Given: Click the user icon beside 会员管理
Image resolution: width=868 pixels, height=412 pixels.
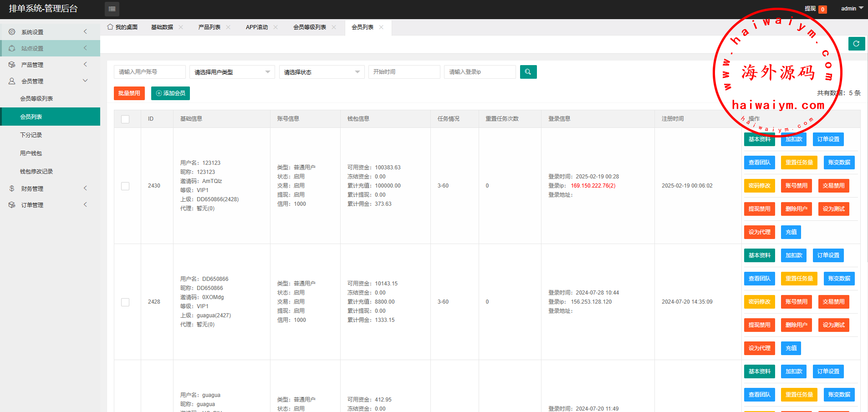Looking at the screenshot, I should coord(12,81).
